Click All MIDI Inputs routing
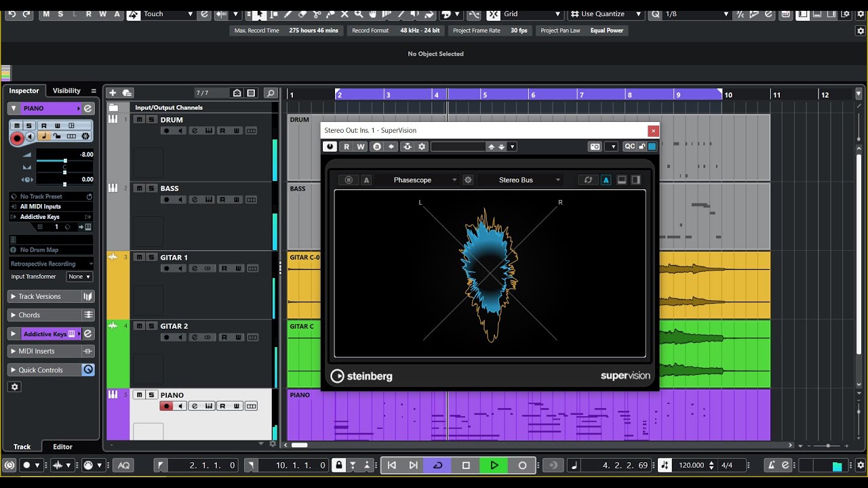868x488 pixels. [51, 207]
